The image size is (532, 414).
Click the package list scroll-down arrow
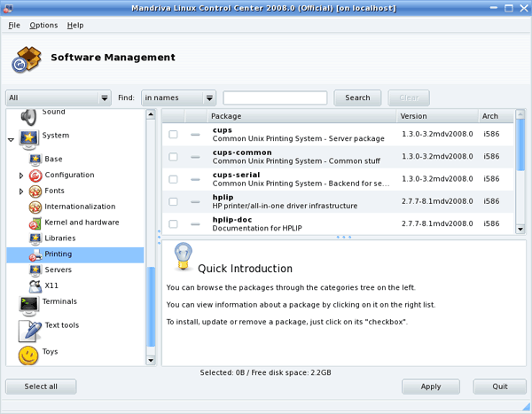pyautogui.click(x=520, y=230)
